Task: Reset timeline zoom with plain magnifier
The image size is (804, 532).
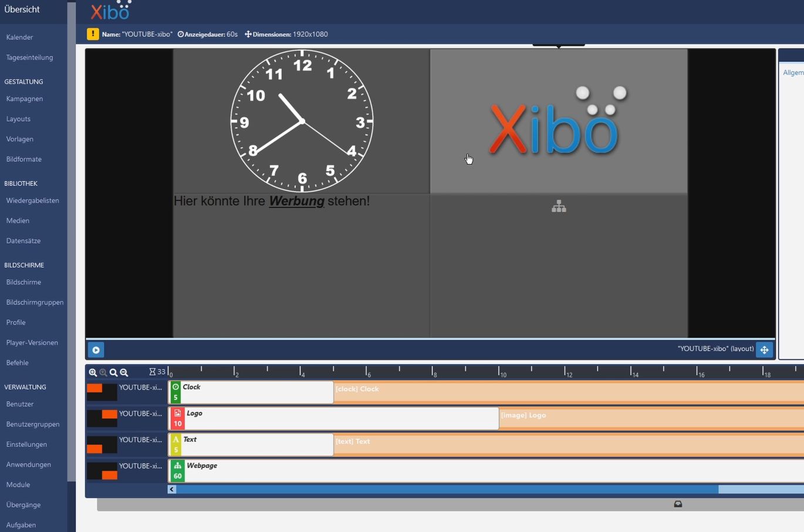Action: (113, 372)
